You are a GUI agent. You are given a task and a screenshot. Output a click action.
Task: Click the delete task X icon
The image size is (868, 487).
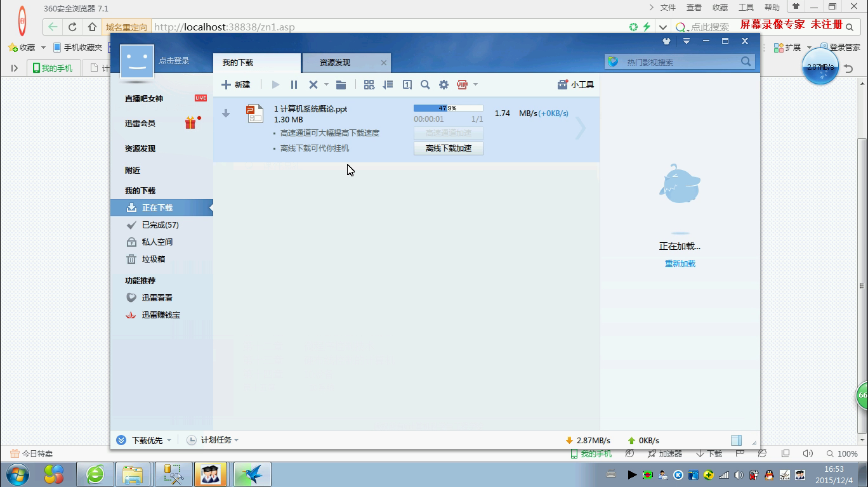(x=313, y=84)
